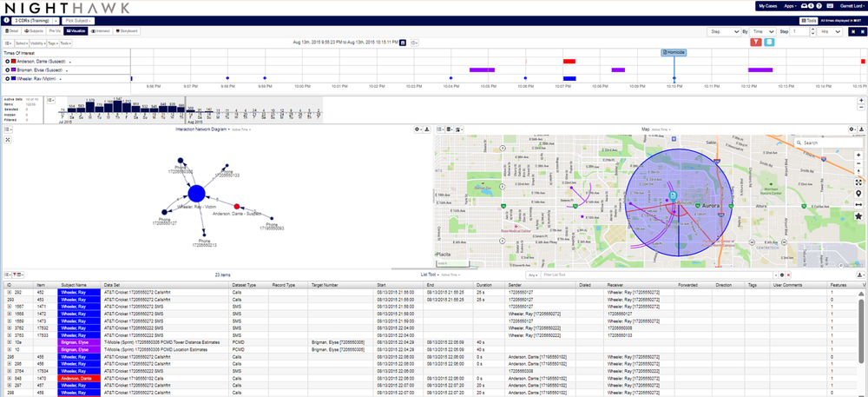
Task: Download the interaction network diagram
Action: tap(427, 129)
